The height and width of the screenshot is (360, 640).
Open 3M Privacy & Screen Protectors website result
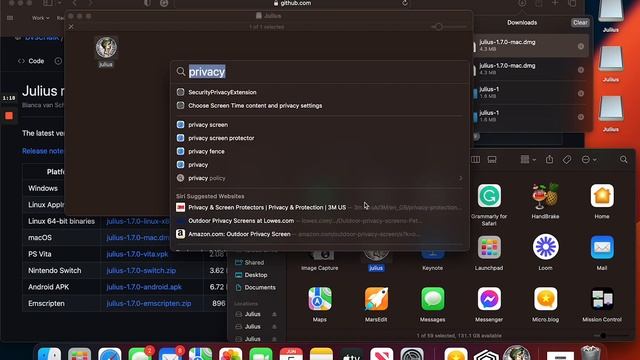pyautogui.click(x=320, y=207)
